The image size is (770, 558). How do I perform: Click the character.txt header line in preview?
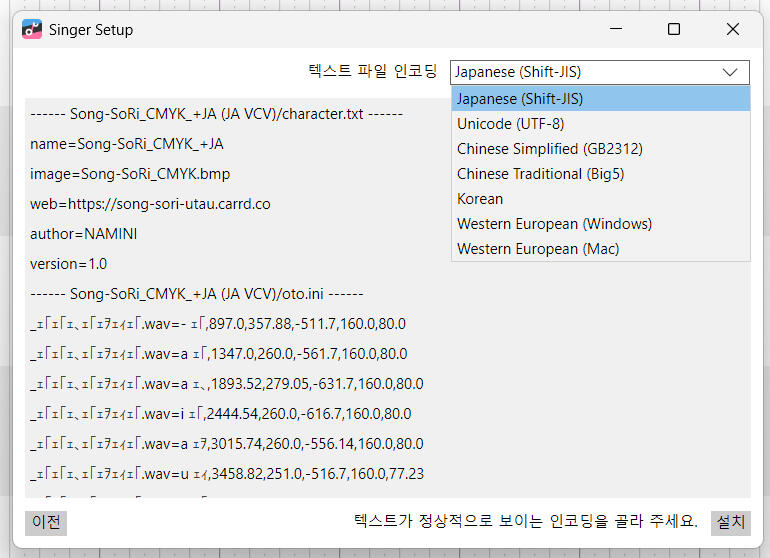coord(216,114)
